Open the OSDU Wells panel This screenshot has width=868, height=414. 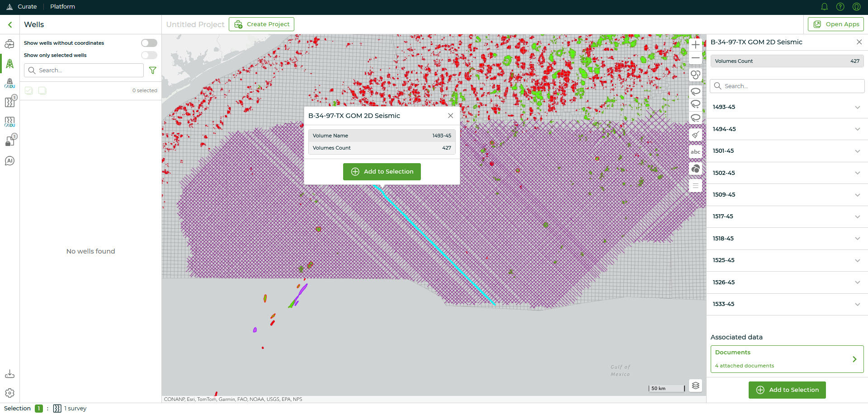9,83
